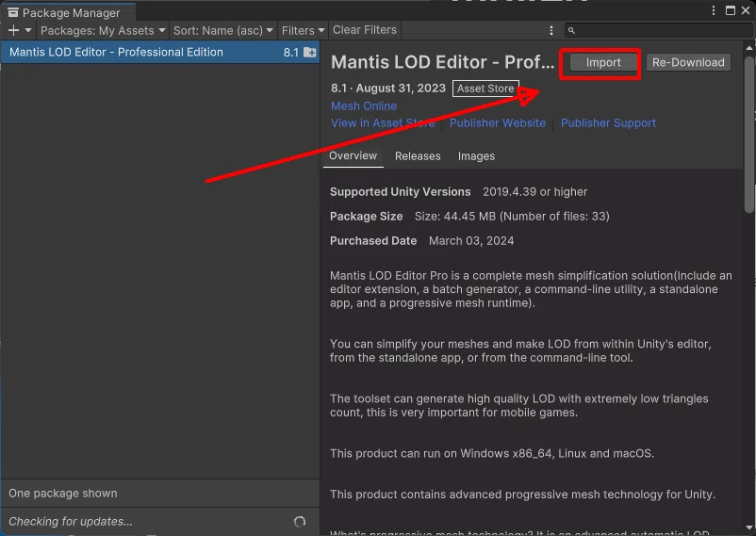The width and height of the screenshot is (756, 536).
Task: Click downloaded import icon beside version 8.1
Action: [x=309, y=52]
